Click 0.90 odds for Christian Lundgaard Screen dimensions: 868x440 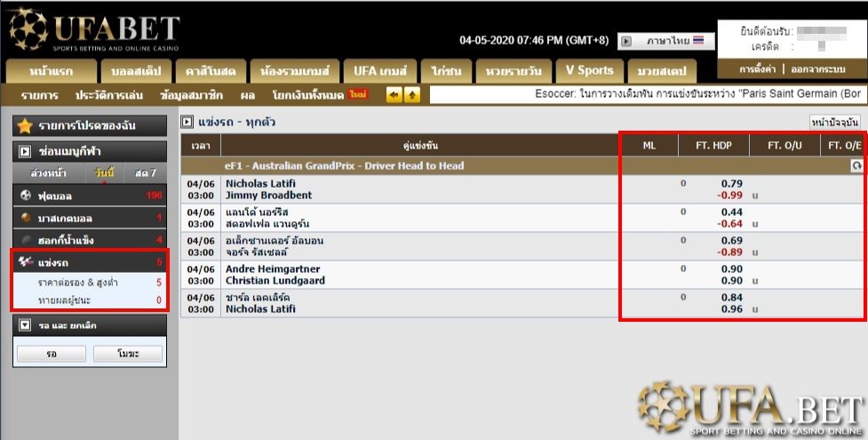732,280
